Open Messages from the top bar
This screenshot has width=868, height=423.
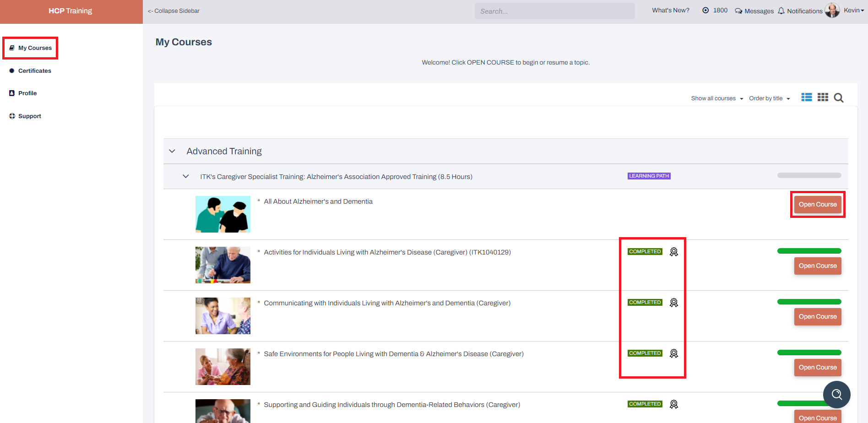(754, 11)
